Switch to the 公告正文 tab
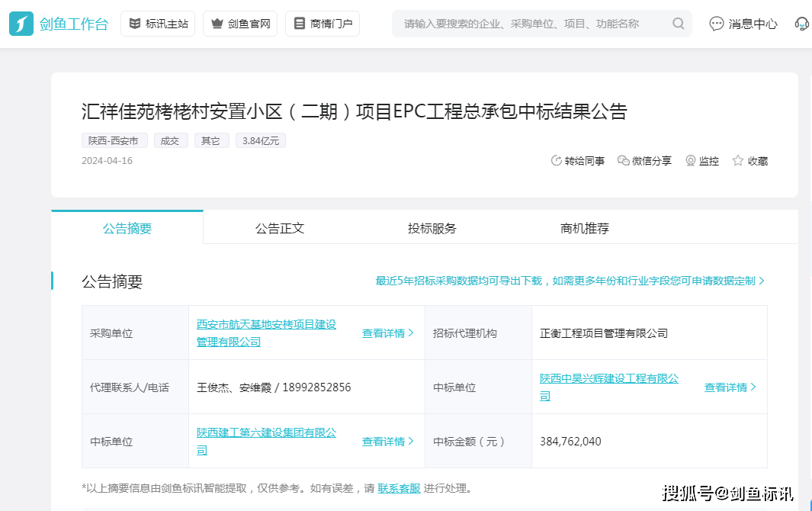The image size is (812, 511). [x=280, y=228]
